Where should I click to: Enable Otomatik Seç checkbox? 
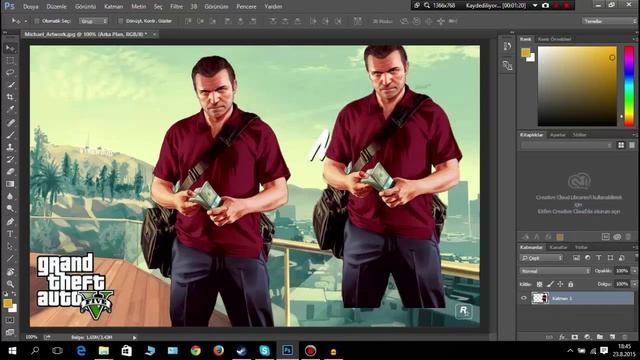pos(37,21)
